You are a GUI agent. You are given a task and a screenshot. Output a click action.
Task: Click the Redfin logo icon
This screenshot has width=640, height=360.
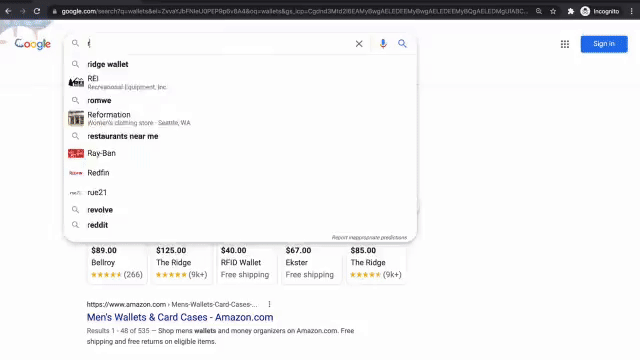(x=76, y=173)
